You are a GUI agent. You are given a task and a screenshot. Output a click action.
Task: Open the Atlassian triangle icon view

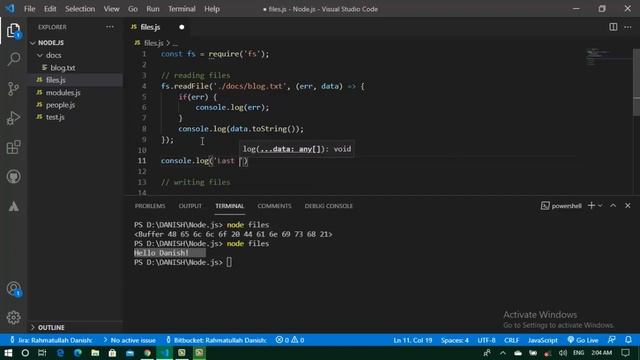13,207
